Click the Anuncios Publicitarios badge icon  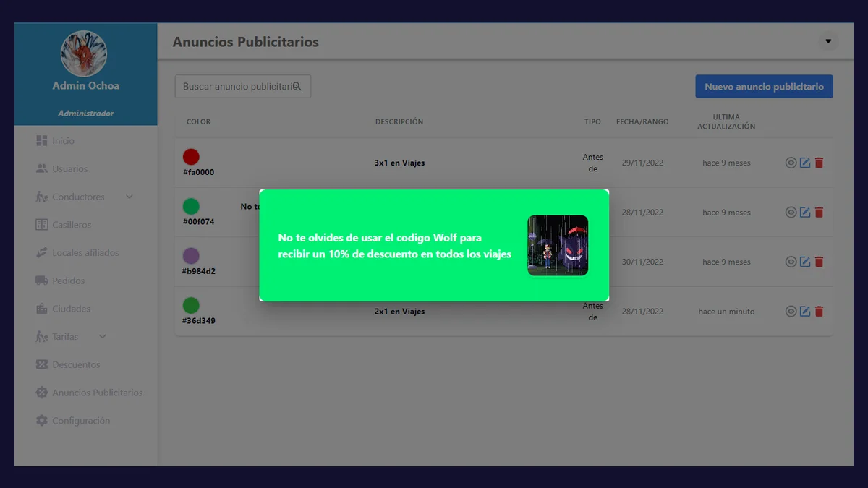42,393
